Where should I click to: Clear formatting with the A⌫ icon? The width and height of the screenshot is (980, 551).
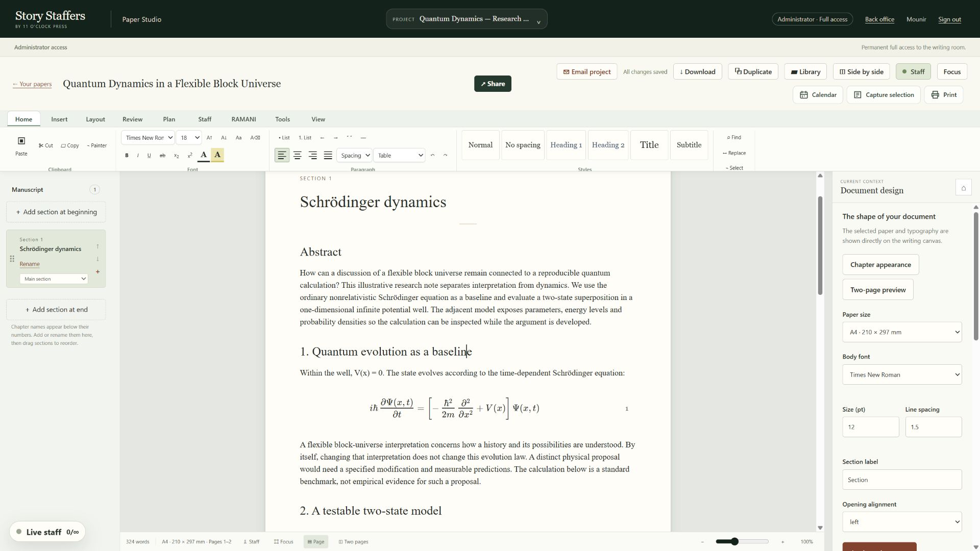click(255, 138)
